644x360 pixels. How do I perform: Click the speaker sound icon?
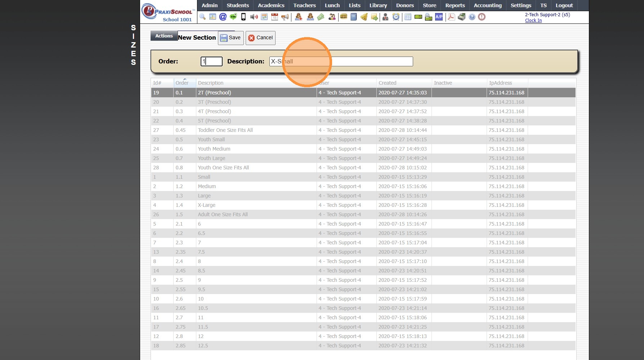pyautogui.click(x=254, y=17)
